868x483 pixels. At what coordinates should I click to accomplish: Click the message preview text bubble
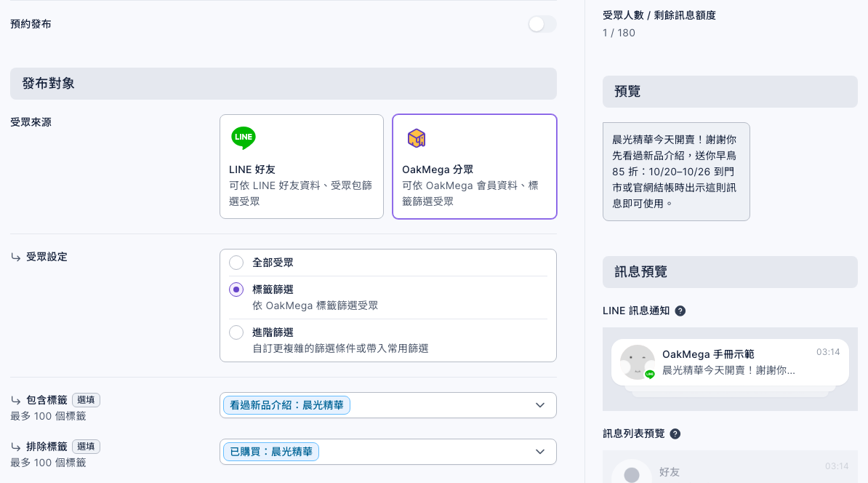tap(676, 172)
